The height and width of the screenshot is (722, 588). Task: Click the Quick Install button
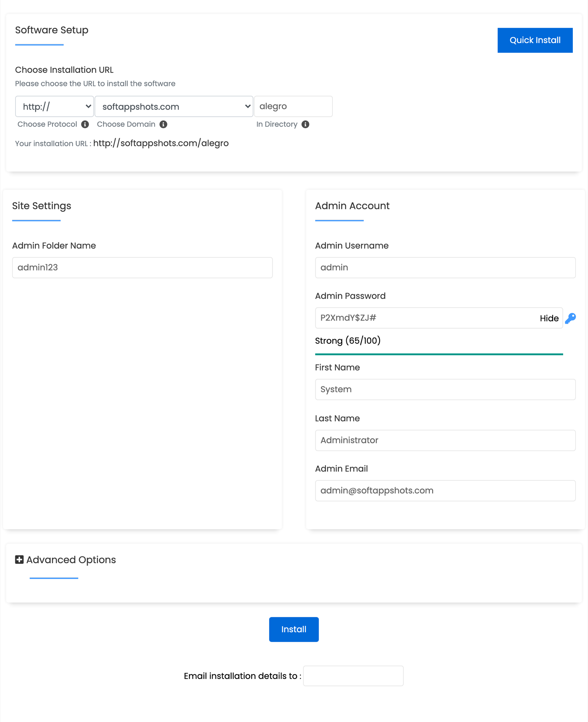(x=535, y=40)
